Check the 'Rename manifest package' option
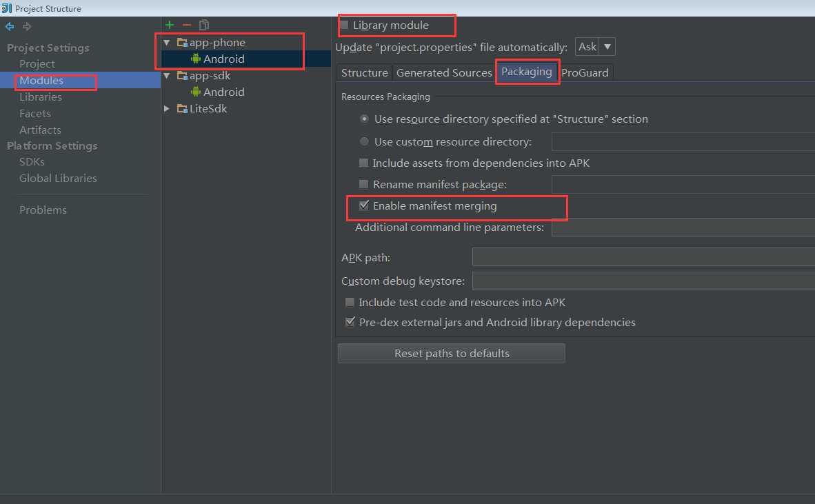Screen dimensions: 815x504 364,185
